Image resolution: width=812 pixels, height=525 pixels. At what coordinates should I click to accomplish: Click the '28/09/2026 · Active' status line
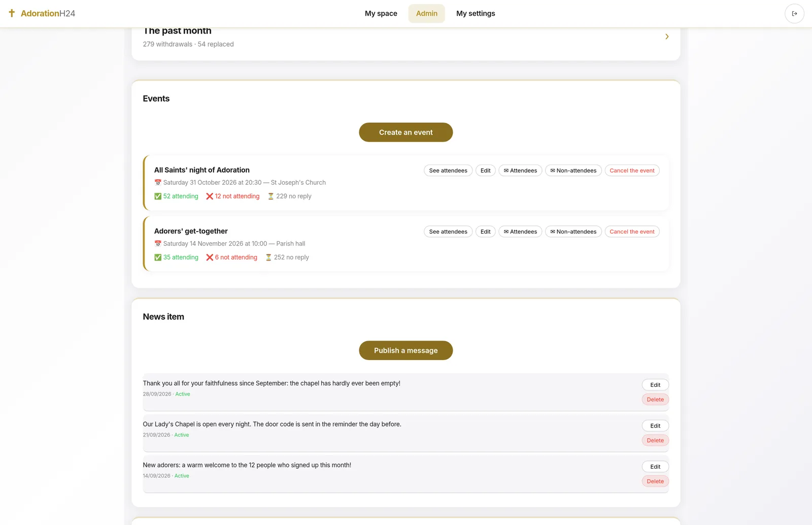[166, 394]
